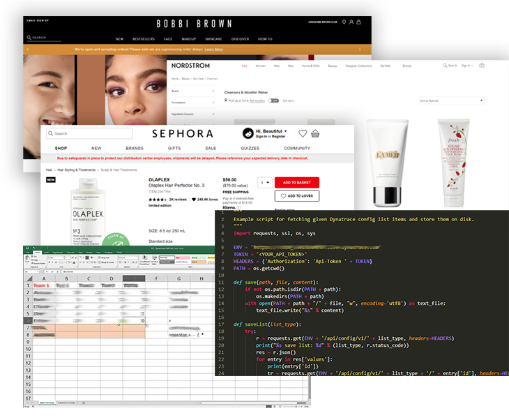Click JOIN BOBBI BROWN CLUB link
This screenshot has height=420, width=509.
(323, 22)
